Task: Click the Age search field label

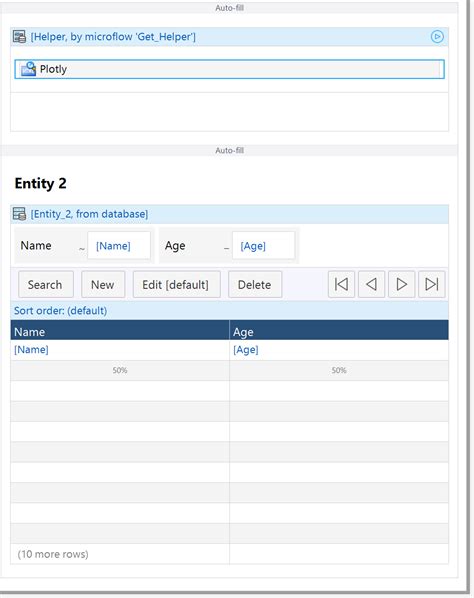Action: [x=175, y=246]
